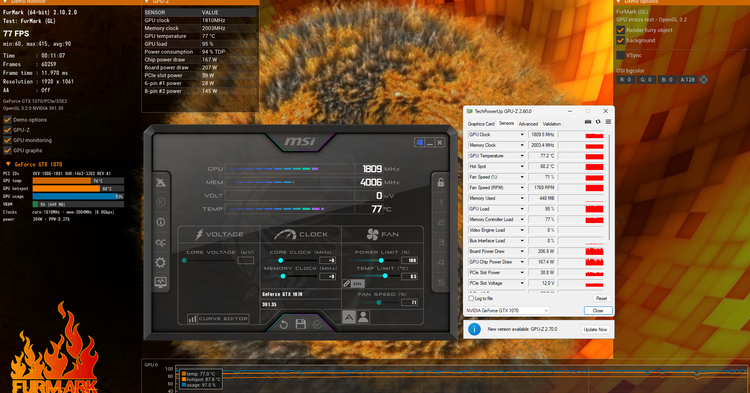Open the Hot Spot sensor dropdown
This screenshot has width=750, height=393.
pos(522,166)
